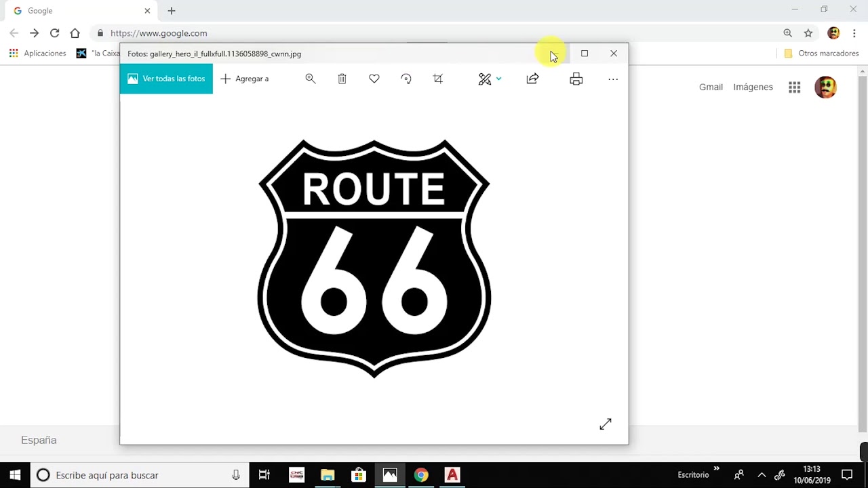Open Windows notification center
Viewport: 868px width, 488px height.
click(847, 475)
